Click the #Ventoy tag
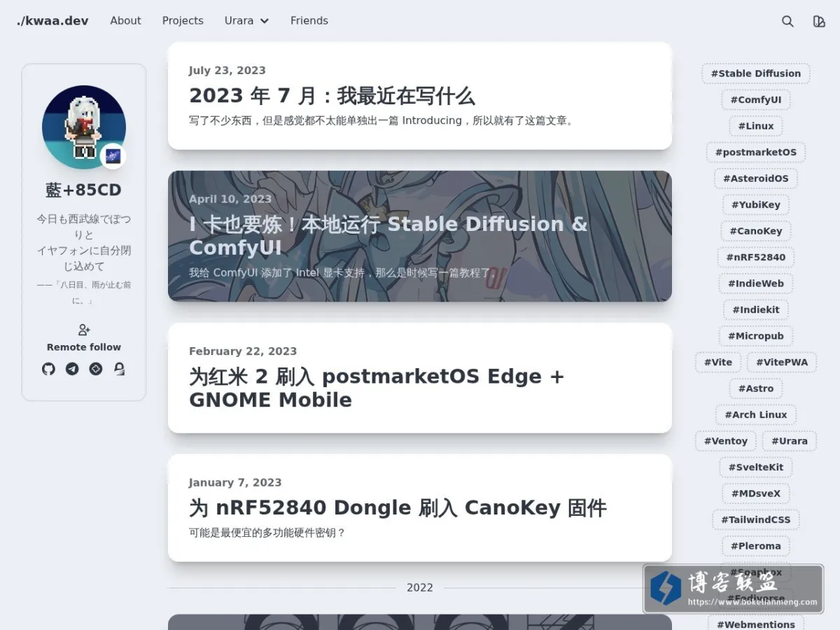The image size is (840, 630). (x=726, y=441)
